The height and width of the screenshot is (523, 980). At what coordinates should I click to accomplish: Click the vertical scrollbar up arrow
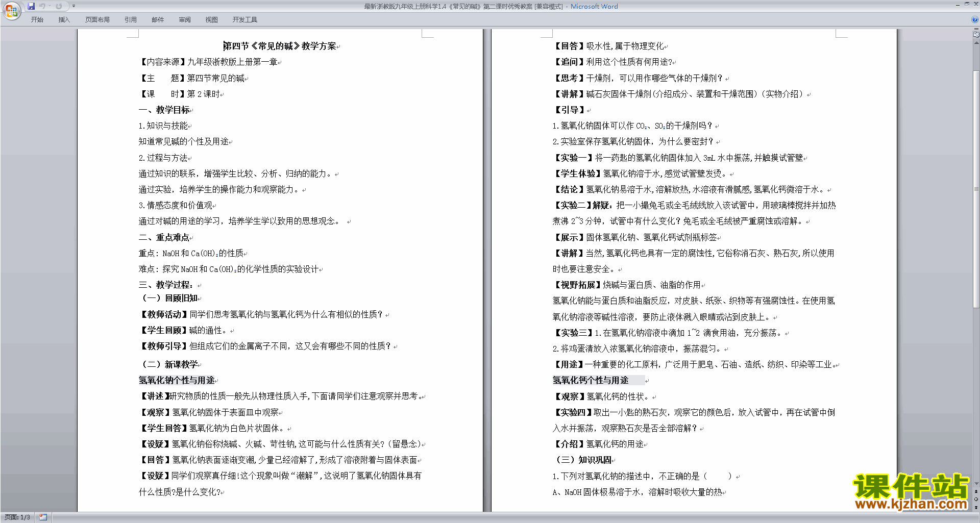click(x=976, y=43)
